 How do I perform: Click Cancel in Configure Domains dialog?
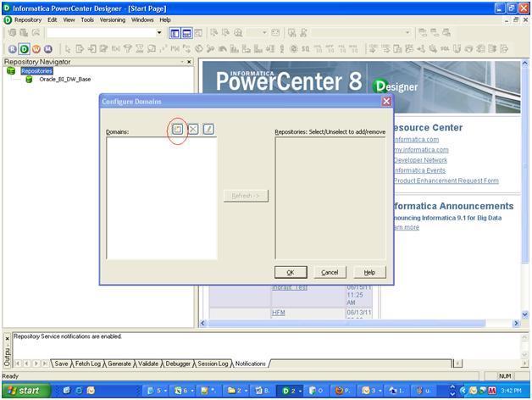point(330,272)
